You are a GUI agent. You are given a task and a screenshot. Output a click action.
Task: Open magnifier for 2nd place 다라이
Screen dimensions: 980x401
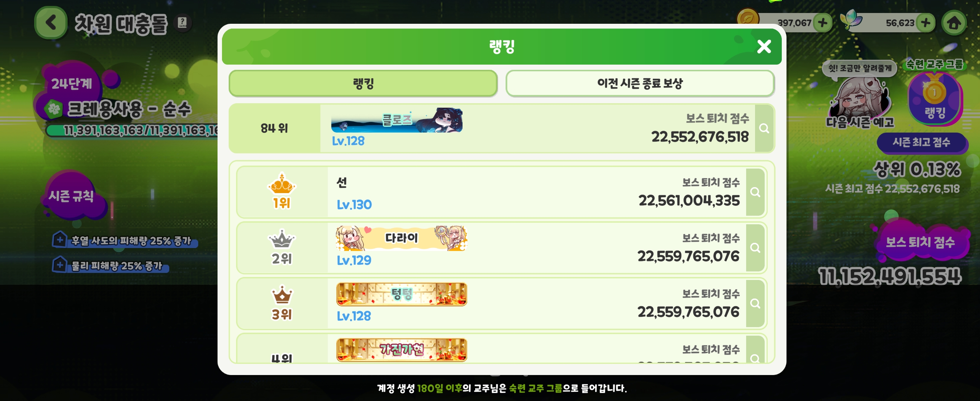[x=755, y=248]
